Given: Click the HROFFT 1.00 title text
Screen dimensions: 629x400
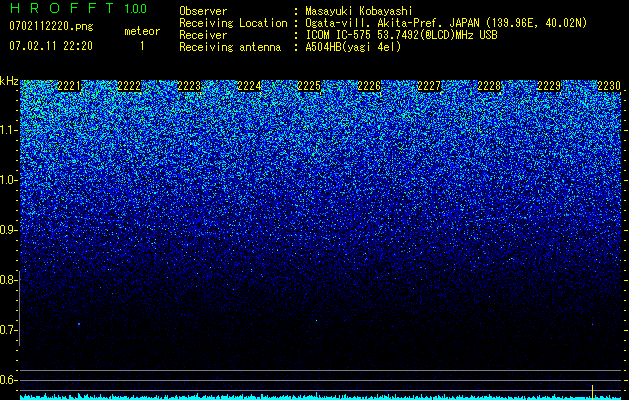Looking at the screenshot, I should (x=78, y=8).
